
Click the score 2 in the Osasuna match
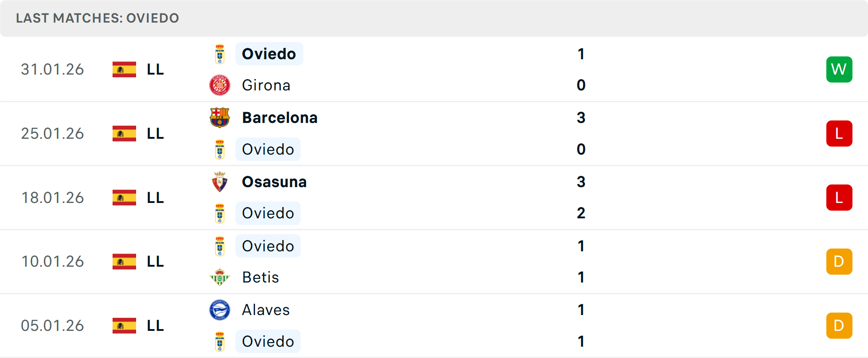click(581, 213)
